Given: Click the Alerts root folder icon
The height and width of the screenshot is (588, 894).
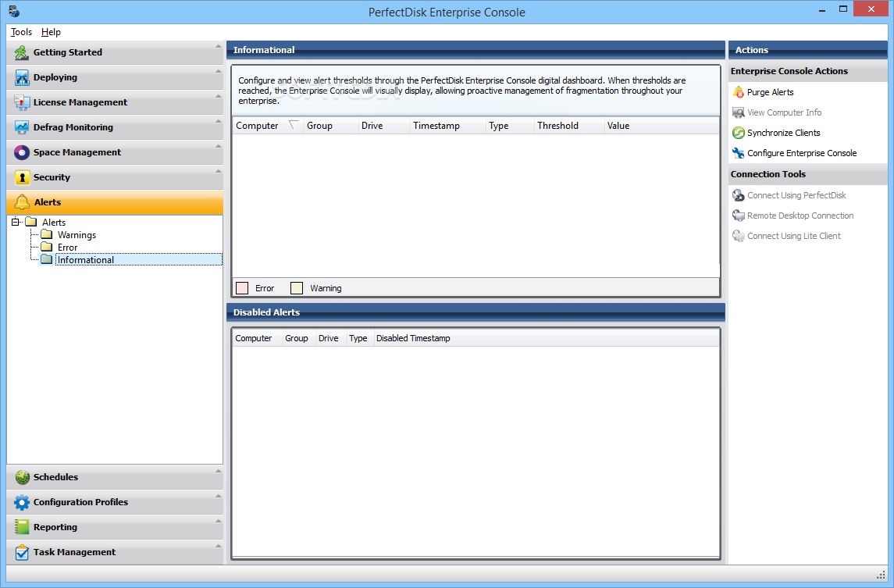Looking at the screenshot, I should pyautogui.click(x=31, y=222).
